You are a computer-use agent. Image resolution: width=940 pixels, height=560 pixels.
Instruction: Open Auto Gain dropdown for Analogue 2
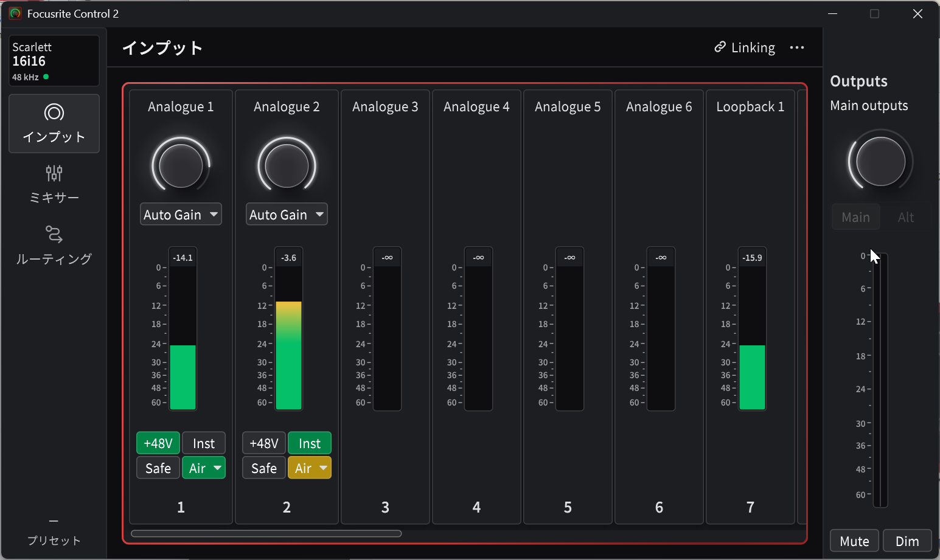(x=287, y=215)
